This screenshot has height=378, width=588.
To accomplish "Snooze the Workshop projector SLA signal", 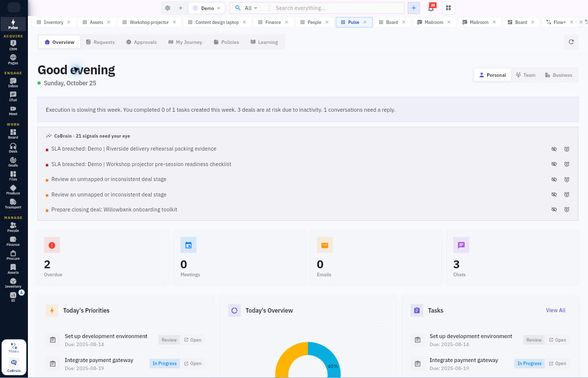I will point(567,164).
